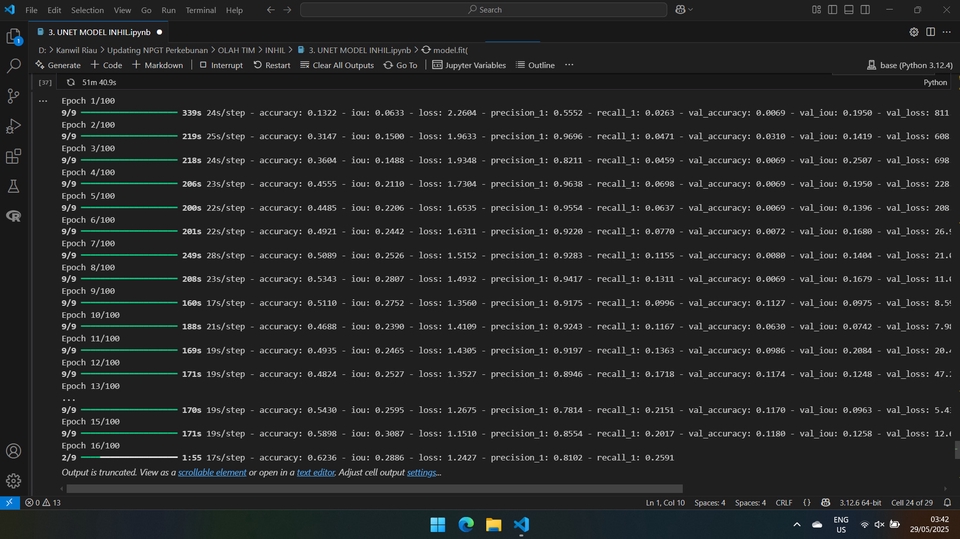Screen dimensions: 960x539
Task: Click the Go Back arrow
Action: [x=271, y=10]
